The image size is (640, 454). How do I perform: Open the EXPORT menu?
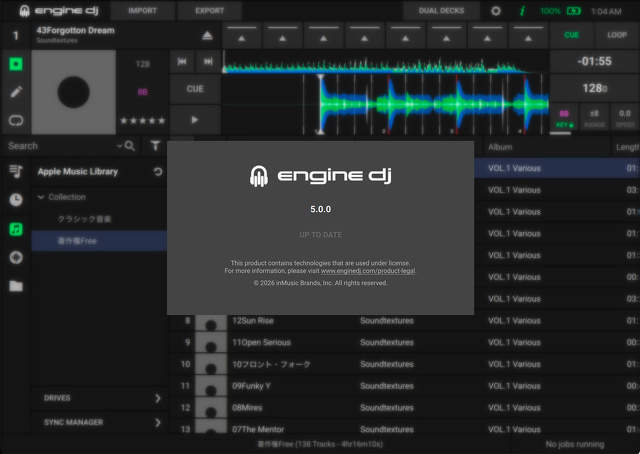click(x=209, y=11)
